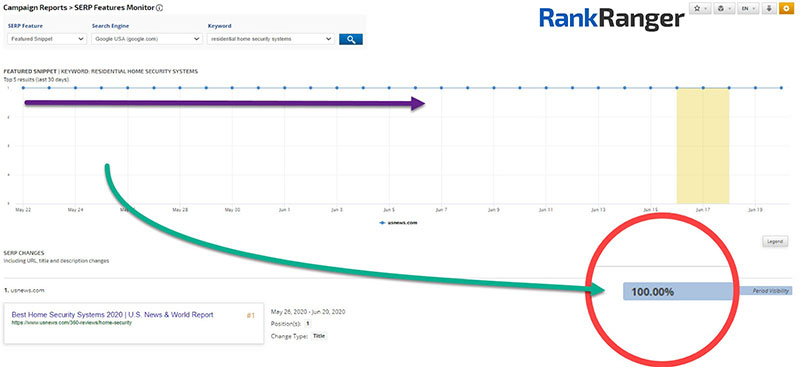
Task: Expand the SERP Feature dropdown
Action: tap(47, 39)
